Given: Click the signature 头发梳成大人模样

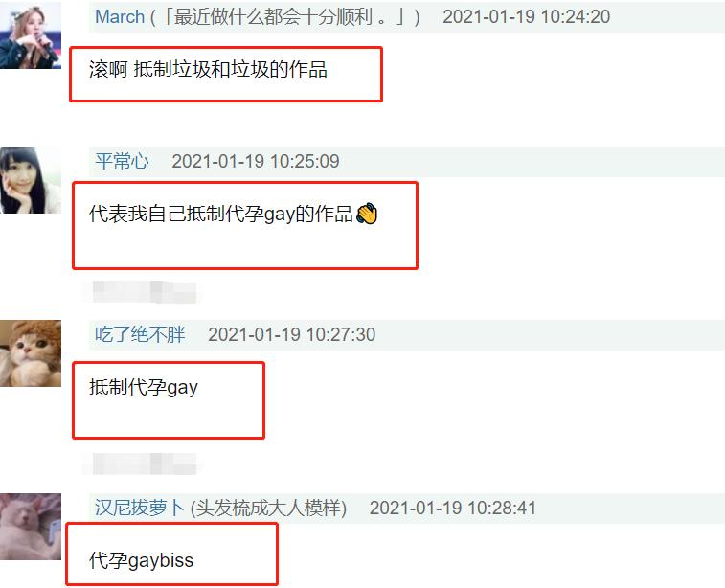Looking at the screenshot, I should point(268,508).
